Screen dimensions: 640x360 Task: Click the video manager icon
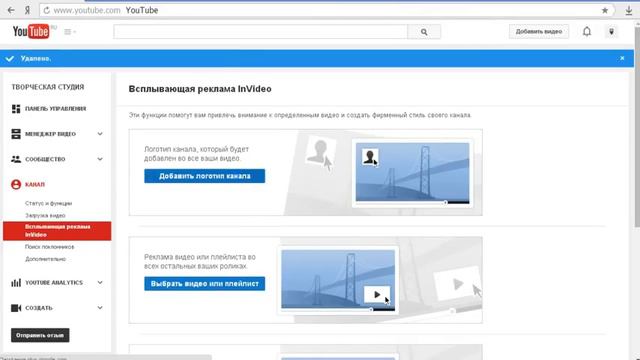pyautogui.click(x=16, y=134)
